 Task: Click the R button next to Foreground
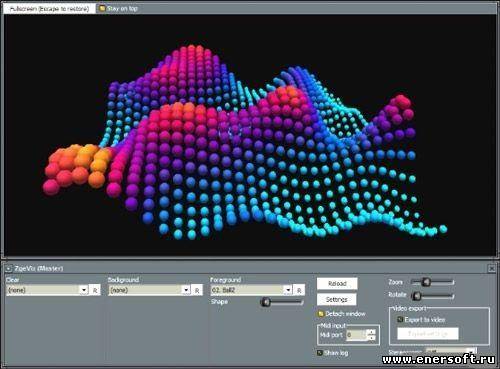[x=299, y=290]
